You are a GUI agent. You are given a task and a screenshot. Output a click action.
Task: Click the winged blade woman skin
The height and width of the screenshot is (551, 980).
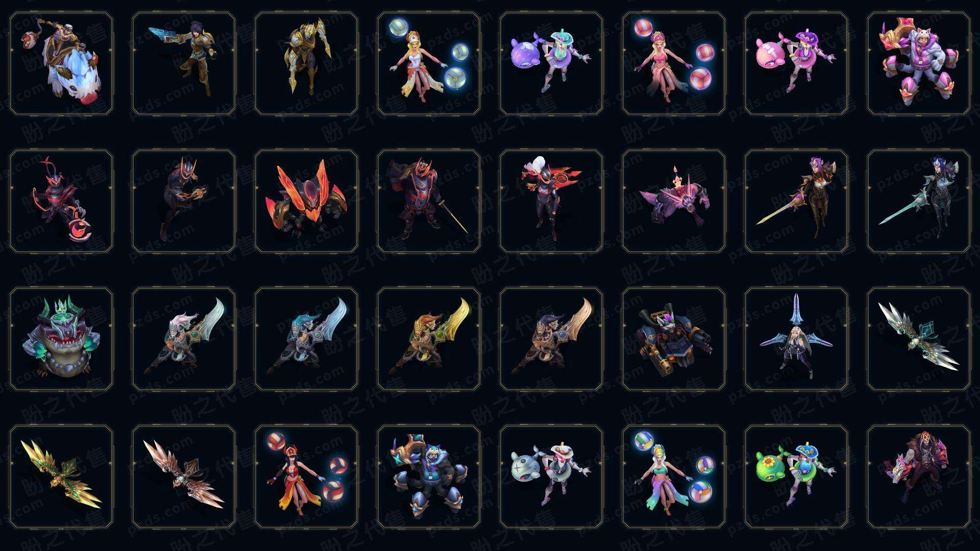click(x=796, y=339)
